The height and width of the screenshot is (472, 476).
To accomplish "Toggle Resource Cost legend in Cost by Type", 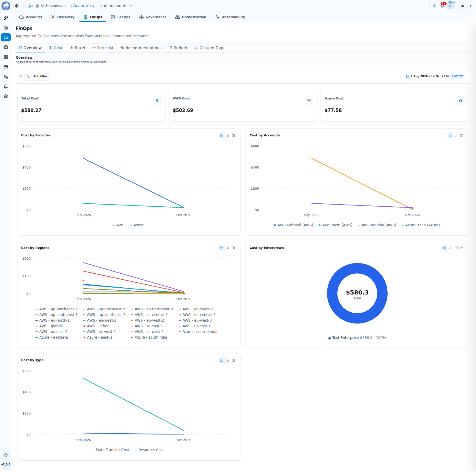I will [x=149, y=450].
